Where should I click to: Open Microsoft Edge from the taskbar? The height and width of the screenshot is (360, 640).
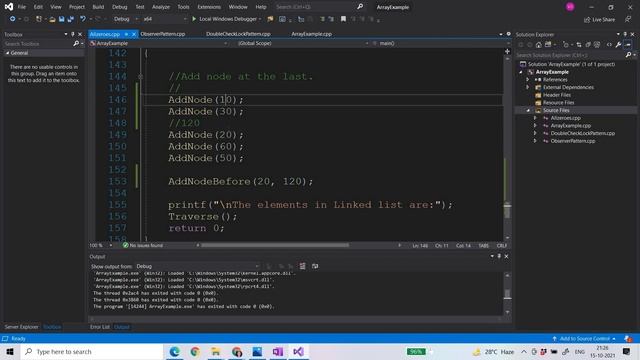tap(175, 351)
